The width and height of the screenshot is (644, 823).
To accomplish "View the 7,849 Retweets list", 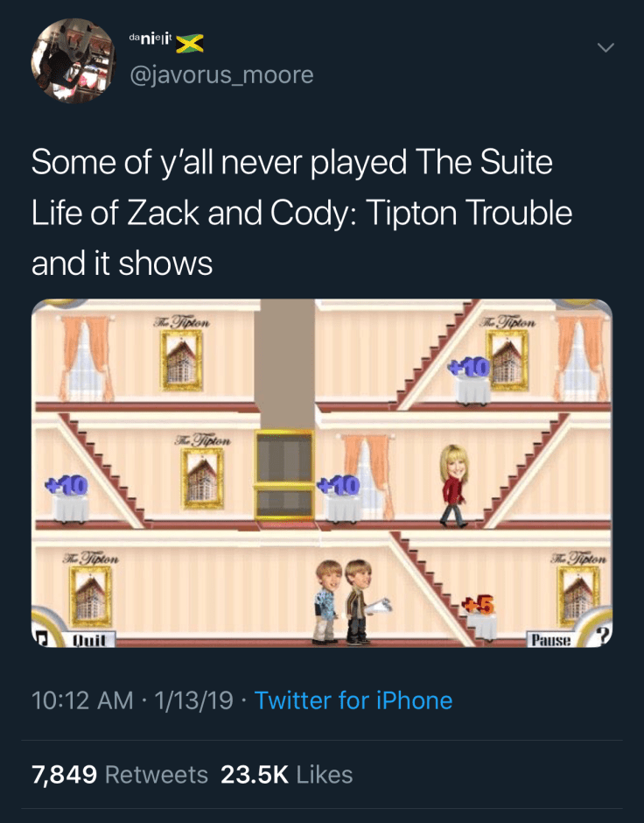I will (x=119, y=775).
